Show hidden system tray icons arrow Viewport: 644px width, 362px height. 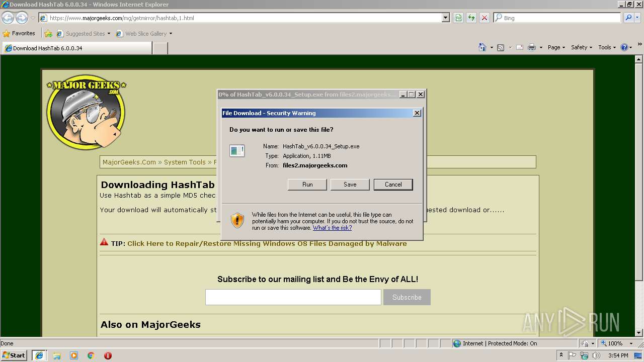point(561,355)
